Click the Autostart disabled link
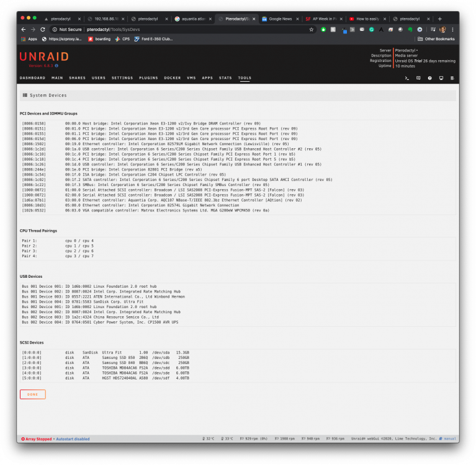The width and height of the screenshot is (476, 465). (73, 439)
